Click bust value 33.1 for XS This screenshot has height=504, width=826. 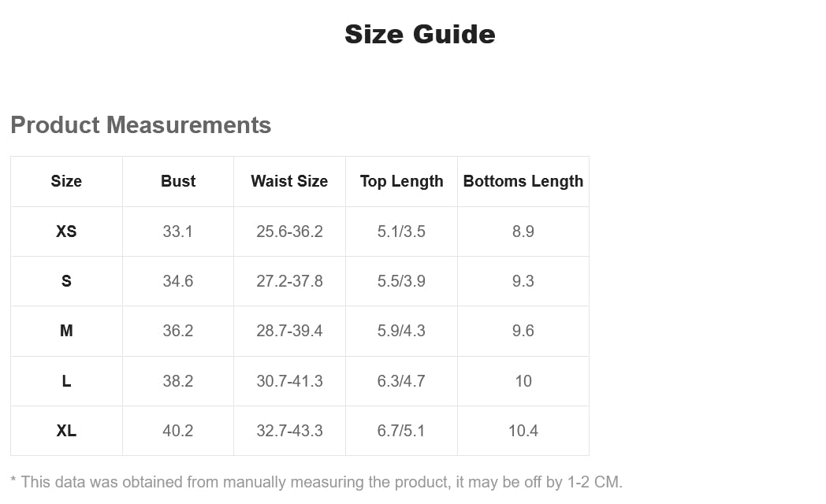coord(178,232)
